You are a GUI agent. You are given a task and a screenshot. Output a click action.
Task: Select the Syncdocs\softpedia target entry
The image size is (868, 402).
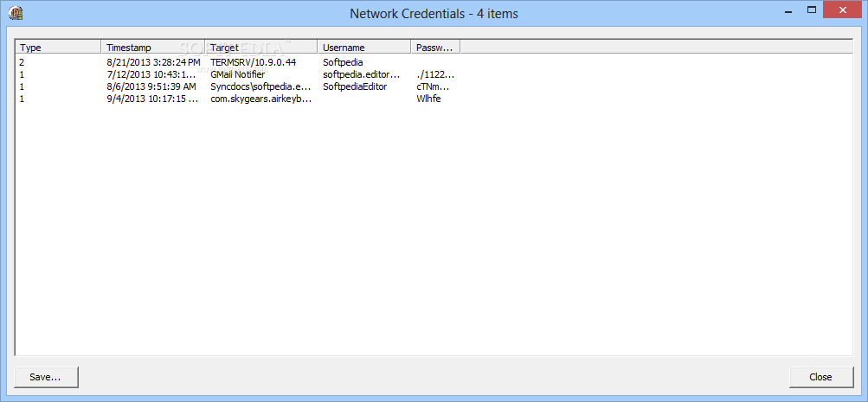pos(260,86)
